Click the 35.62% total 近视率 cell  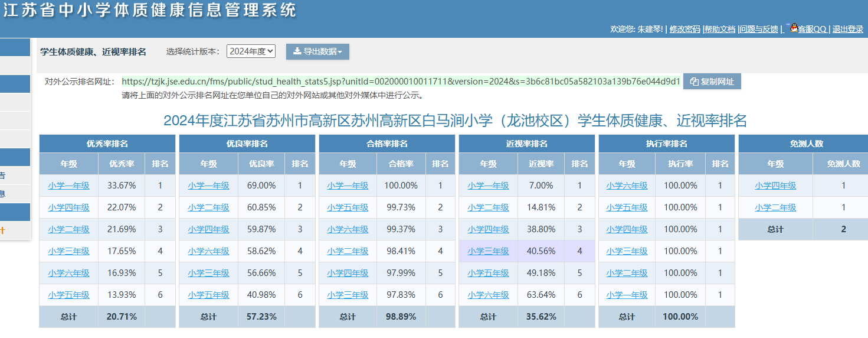click(541, 317)
